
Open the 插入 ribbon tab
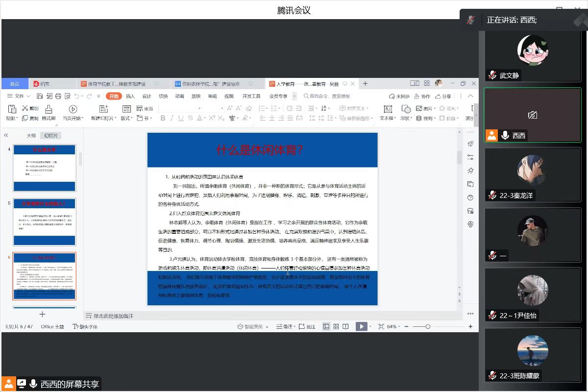pos(130,97)
